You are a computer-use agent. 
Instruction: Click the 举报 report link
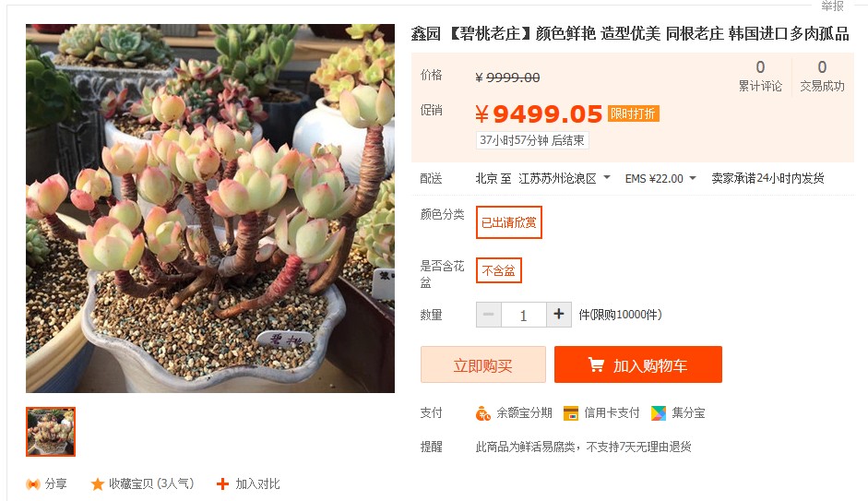click(x=832, y=6)
